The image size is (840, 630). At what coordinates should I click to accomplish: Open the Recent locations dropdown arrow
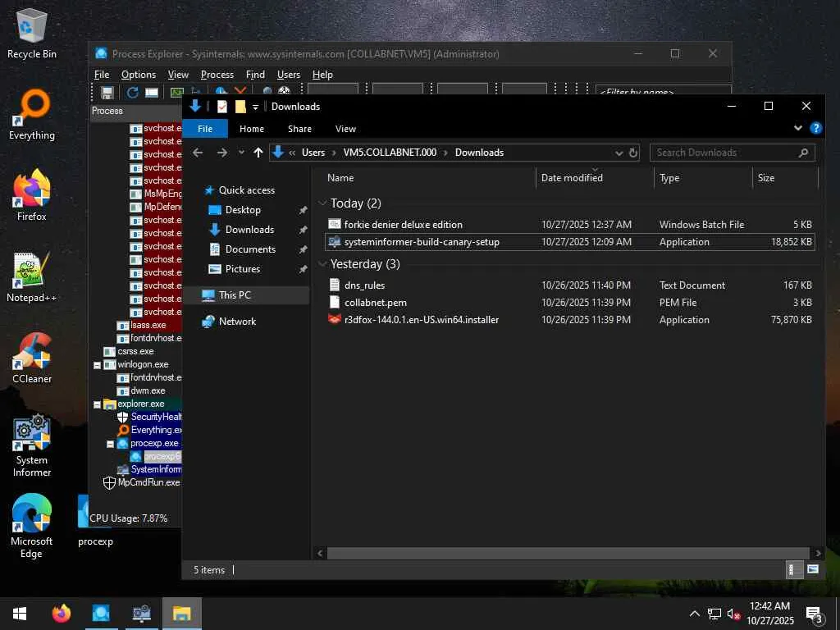(x=242, y=153)
